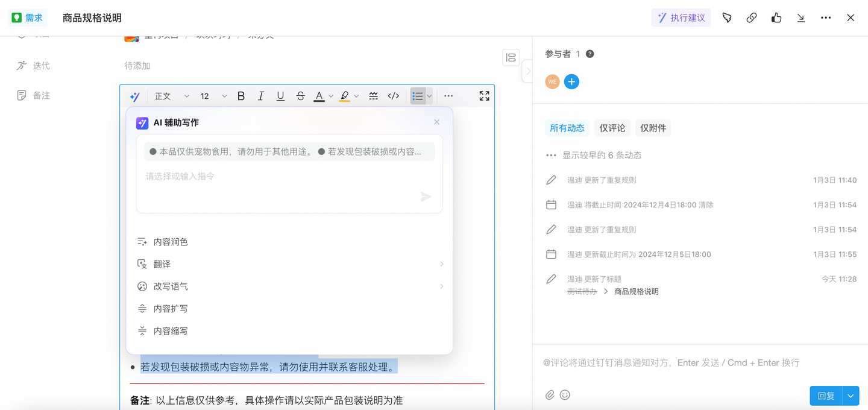This screenshot has height=410, width=868.
Task: Click 待添加 iteration placeholder
Action: [137, 66]
